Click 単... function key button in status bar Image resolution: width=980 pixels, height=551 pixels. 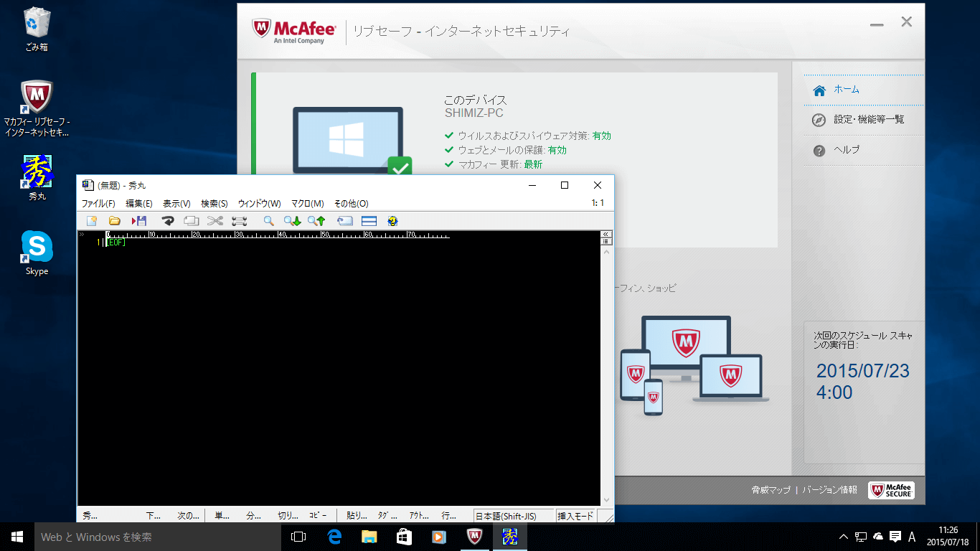click(222, 515)
